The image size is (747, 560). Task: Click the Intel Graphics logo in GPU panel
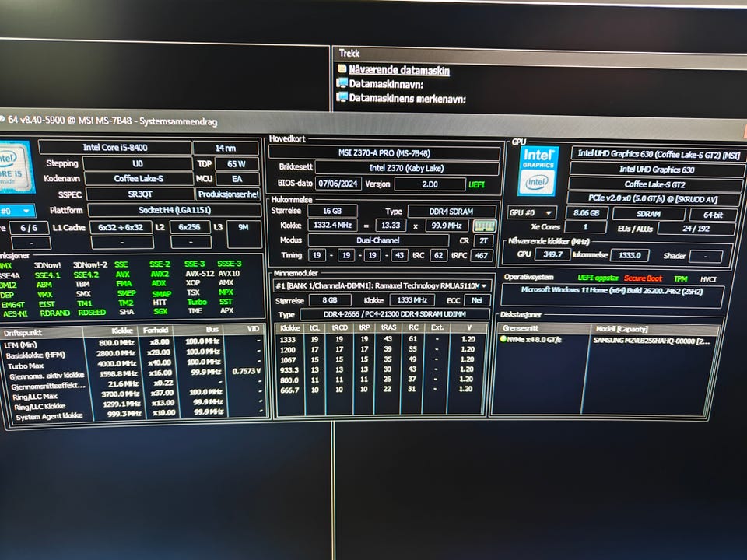tap(538, 171)
